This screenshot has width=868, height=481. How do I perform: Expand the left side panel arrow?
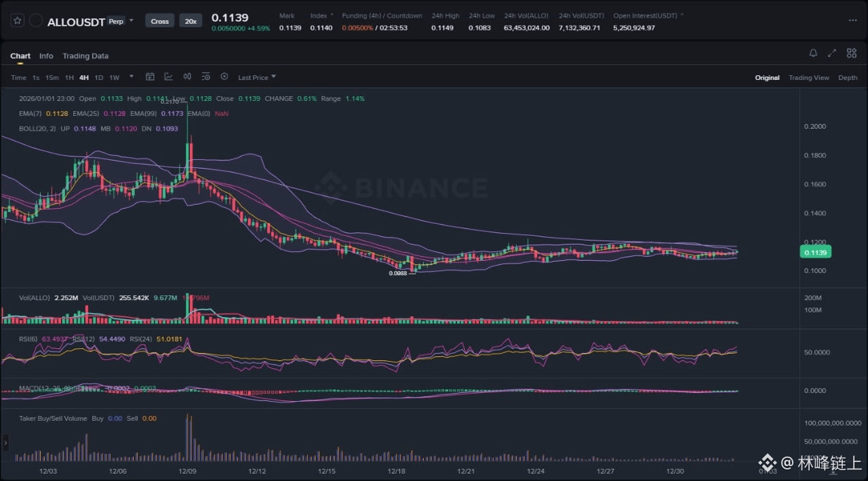click(x=6, y=444)
